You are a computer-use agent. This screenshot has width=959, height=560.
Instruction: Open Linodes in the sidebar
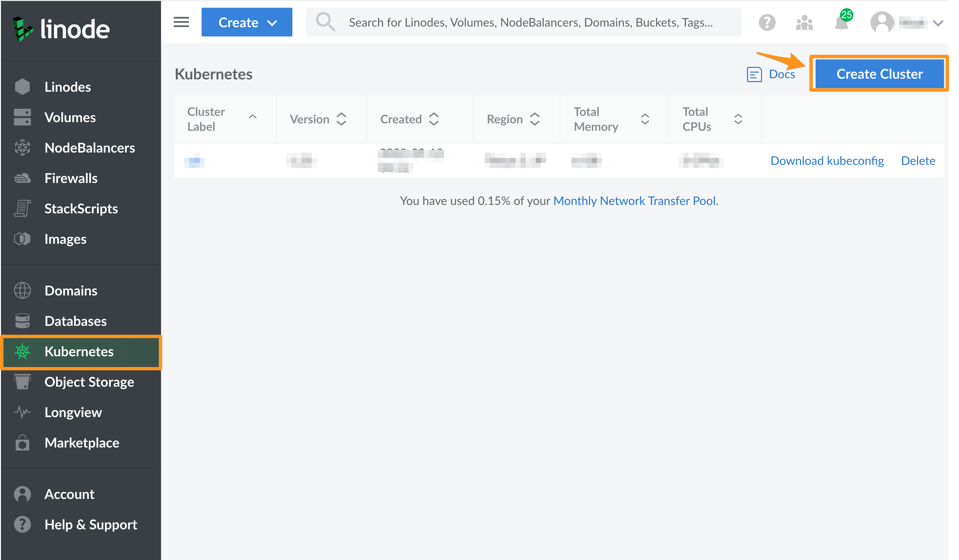[x=68, y=87]
